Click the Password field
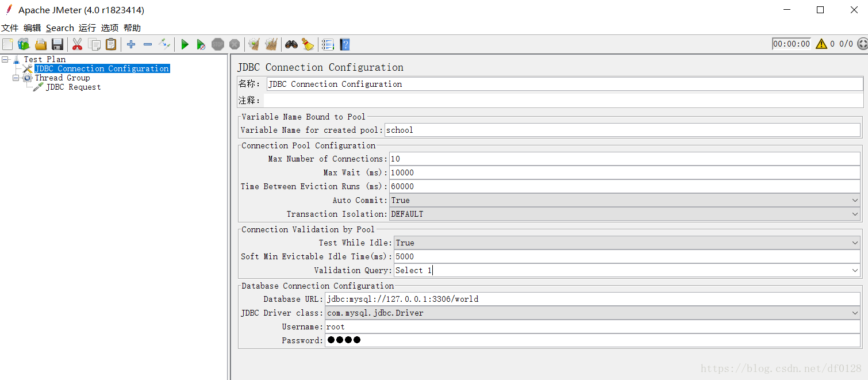 click(593, 340)
